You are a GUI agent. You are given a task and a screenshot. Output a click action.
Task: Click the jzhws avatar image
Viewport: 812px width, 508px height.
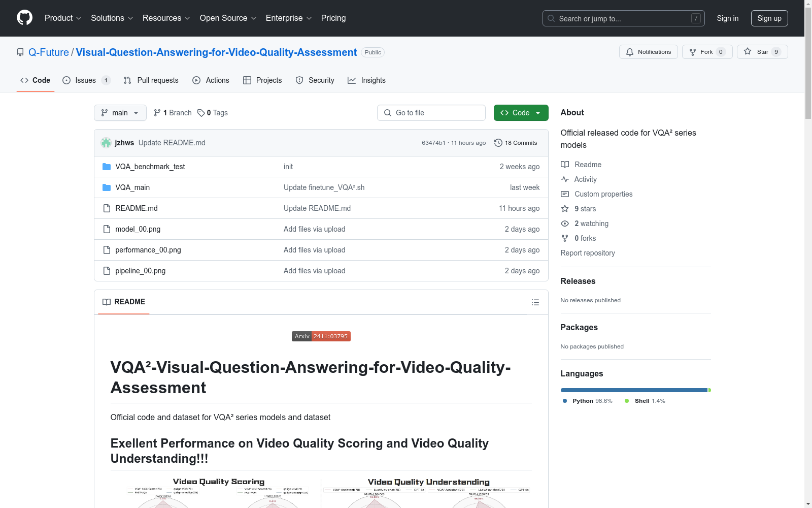(106, 143)
